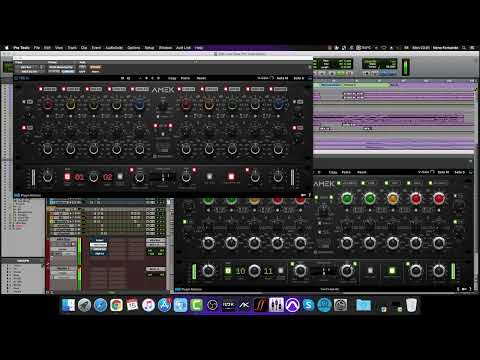
Task: Open the Help menu
Action: tap(199, 48)
